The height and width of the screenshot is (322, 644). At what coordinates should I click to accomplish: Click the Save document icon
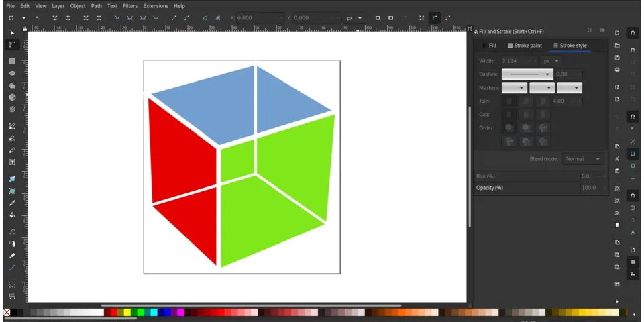[617, 58]
